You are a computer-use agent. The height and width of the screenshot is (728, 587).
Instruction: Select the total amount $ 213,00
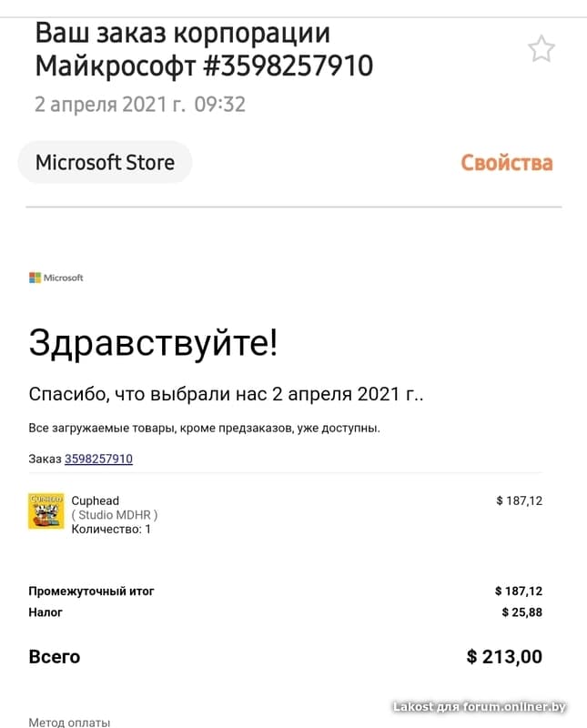pos(504,656)
